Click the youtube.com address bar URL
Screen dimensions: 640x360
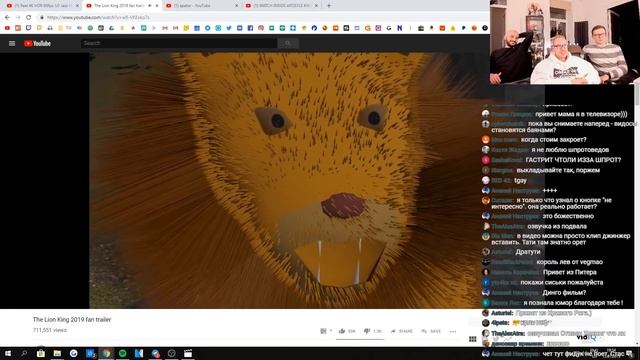tap(98, 18)
